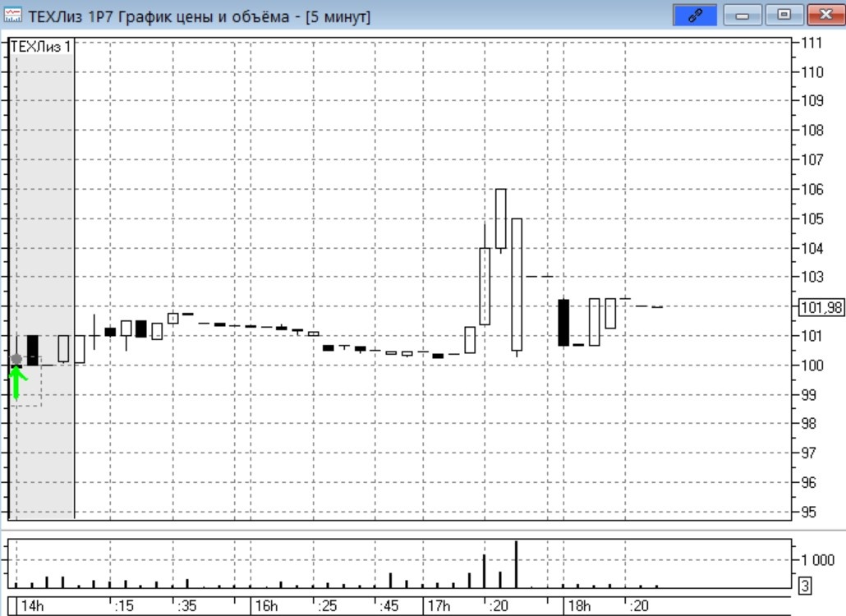
Task: Click the 16h label on time axis
Action: 266,606
